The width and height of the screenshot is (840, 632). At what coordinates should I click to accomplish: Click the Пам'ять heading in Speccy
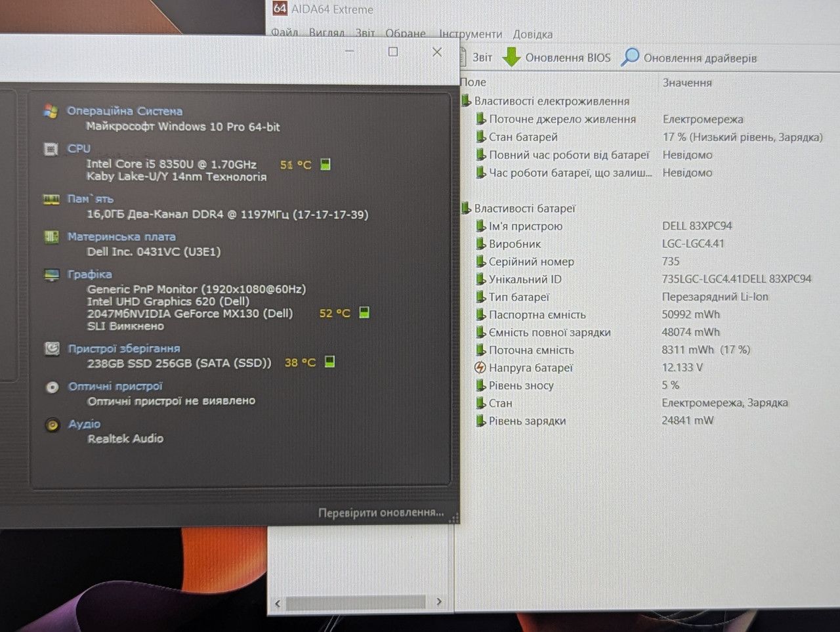pos(91,198)
